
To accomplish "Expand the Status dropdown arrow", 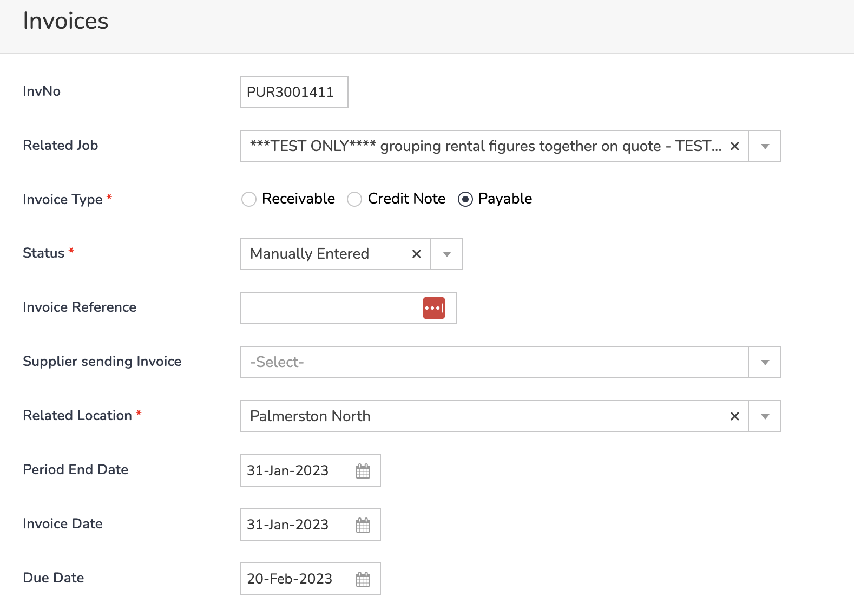I will [446, 254].
